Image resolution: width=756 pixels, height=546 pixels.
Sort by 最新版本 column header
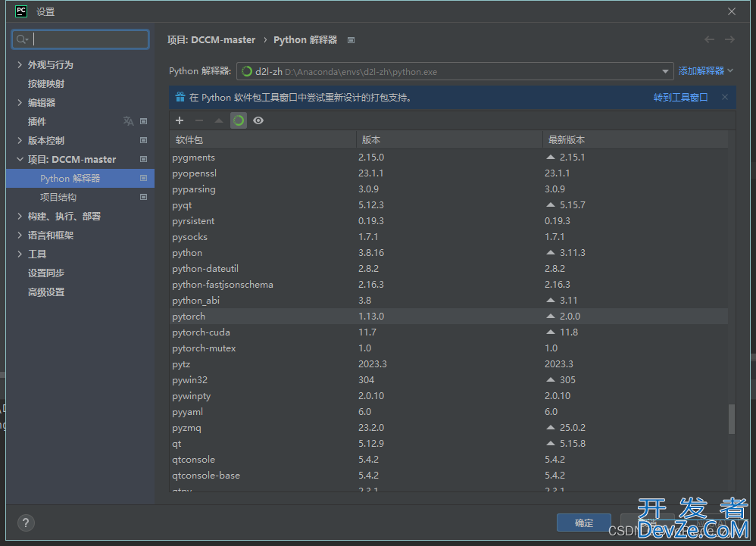click(636, 140)
